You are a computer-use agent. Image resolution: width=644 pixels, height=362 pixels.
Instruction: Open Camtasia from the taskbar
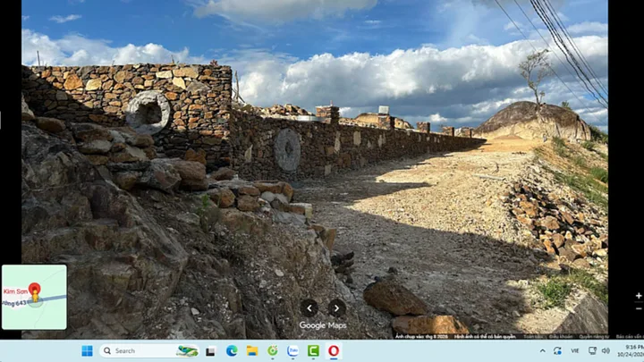tap(313, 351)
